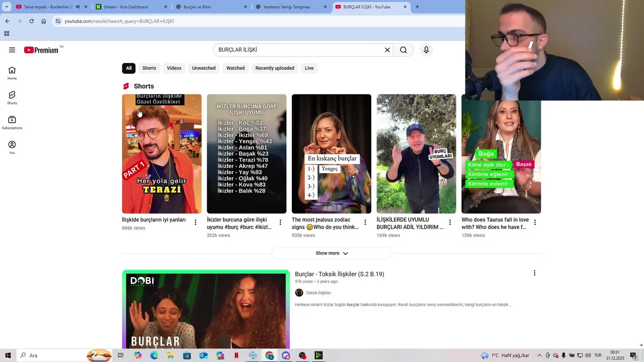
Task: Select the Videos filter chip
Action: tap(174, 68)
